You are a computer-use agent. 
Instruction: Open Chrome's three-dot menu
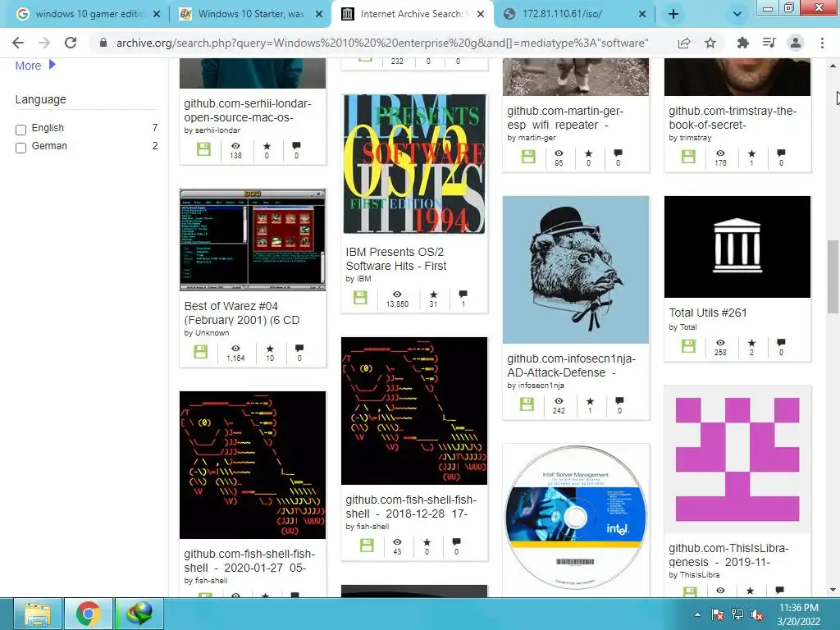click(822, 43)
